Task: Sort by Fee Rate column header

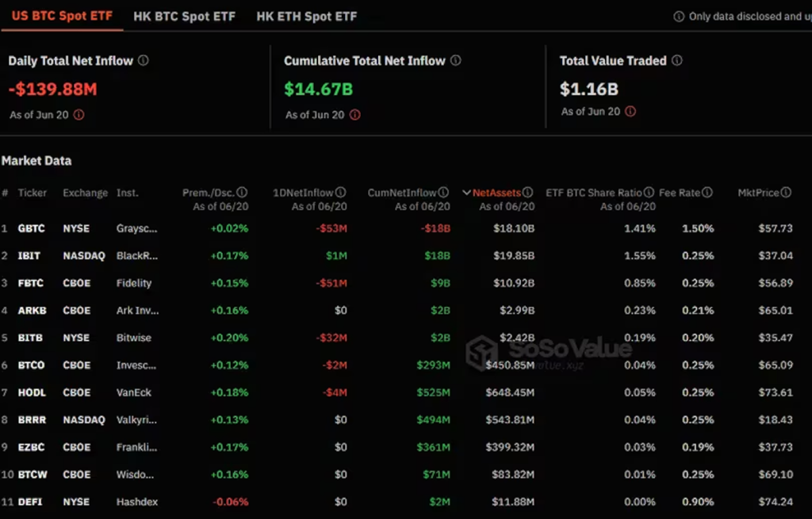Action: coord(680,193)
